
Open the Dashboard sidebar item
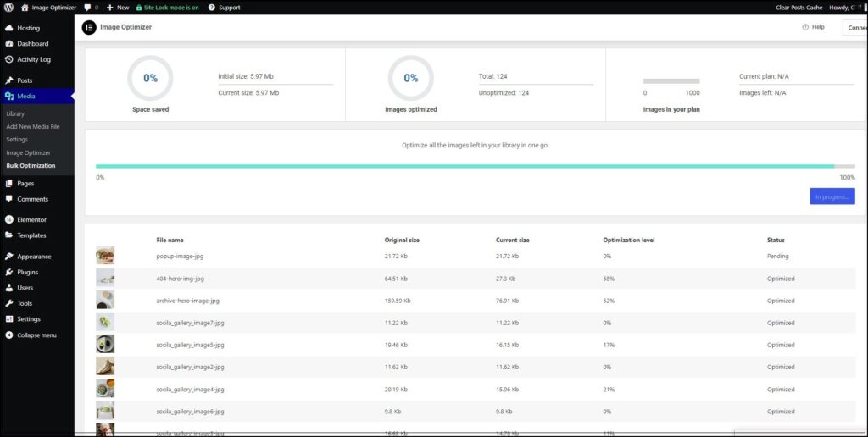click(32, 43)
